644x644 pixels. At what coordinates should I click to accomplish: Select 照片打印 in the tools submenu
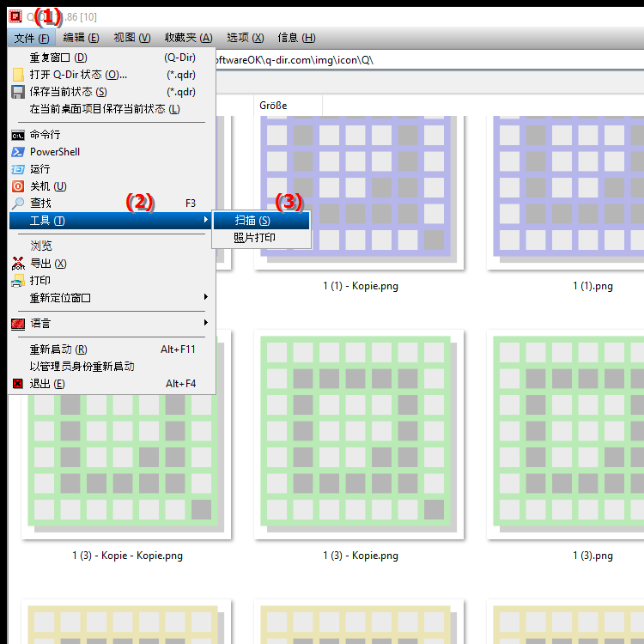261,238
